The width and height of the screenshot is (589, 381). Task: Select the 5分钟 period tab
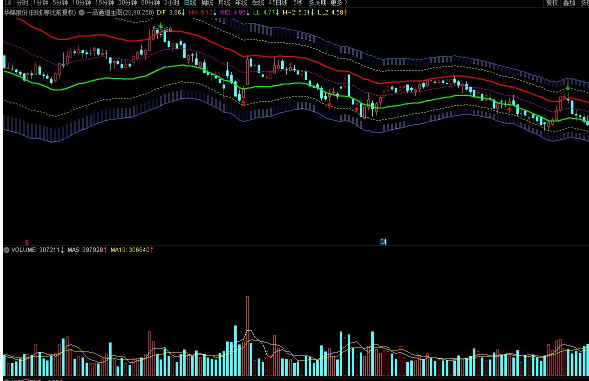click(60, 3)
